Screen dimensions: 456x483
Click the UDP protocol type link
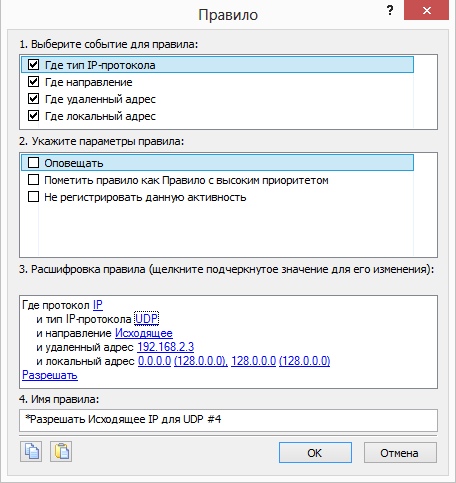pos(147,319)
